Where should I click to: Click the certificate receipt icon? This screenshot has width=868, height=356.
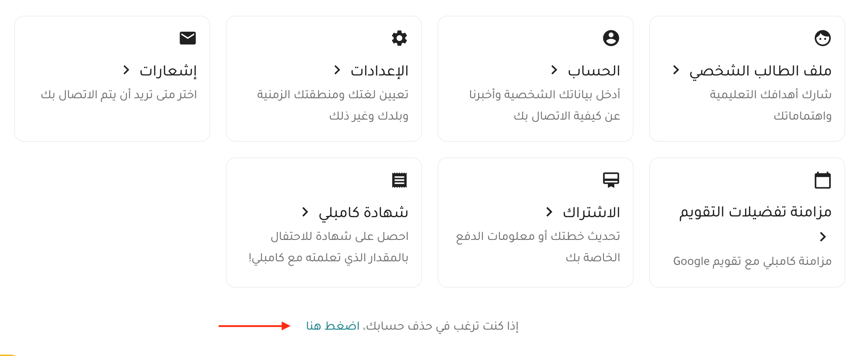399,180
